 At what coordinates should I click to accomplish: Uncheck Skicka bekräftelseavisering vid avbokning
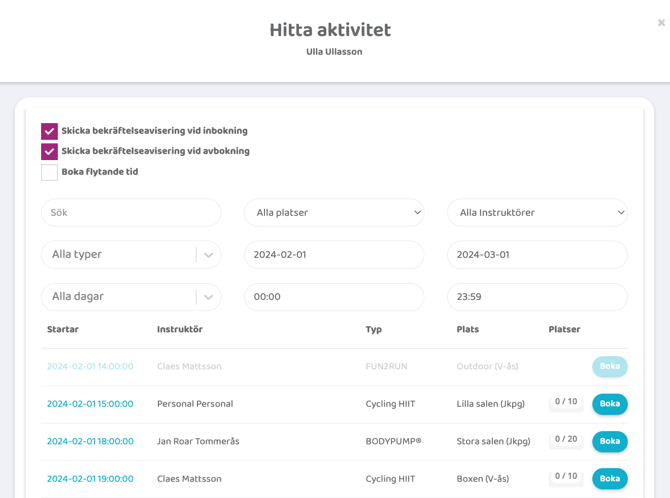49,152
